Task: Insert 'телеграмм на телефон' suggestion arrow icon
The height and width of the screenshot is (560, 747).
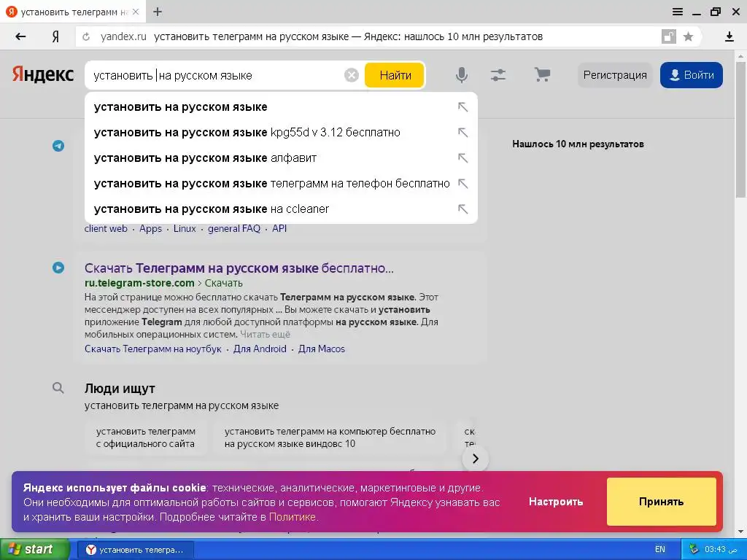Action: point(462,183)
